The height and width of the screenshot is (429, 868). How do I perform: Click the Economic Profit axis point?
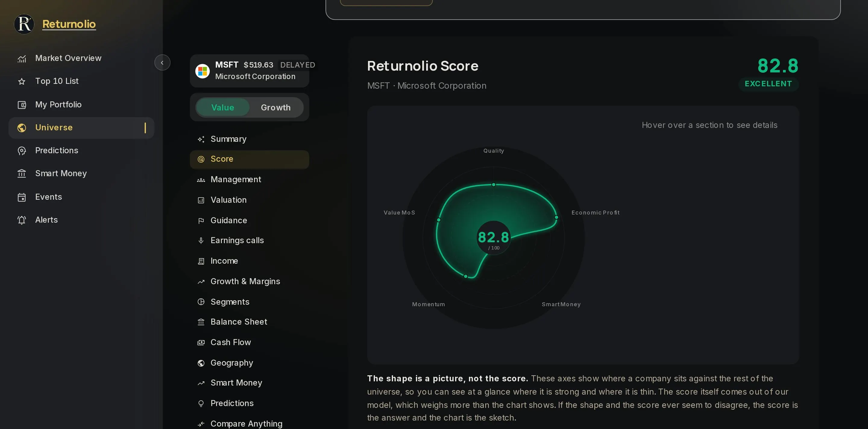click(556, 218)
